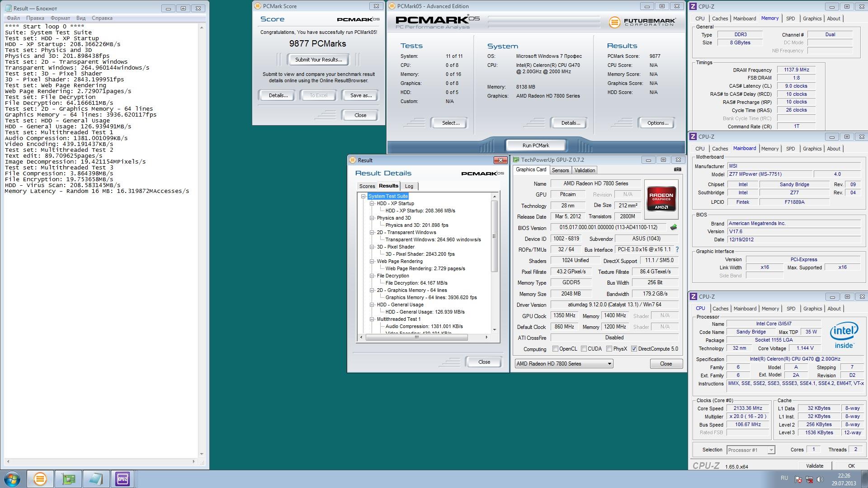
Task: Click Options... button in PCMark05
Action: pyautogui.click(x=657, y=123)
